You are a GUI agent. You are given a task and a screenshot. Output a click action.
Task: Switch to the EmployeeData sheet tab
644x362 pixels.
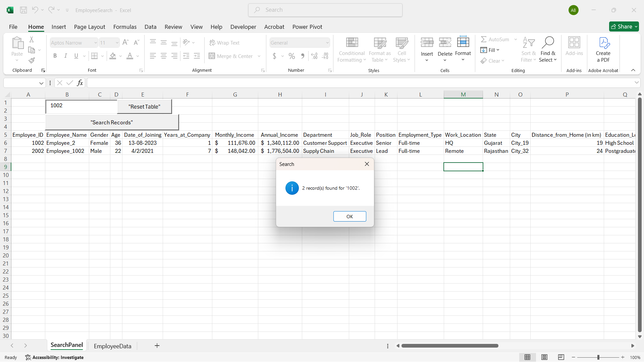click(112, 346)
